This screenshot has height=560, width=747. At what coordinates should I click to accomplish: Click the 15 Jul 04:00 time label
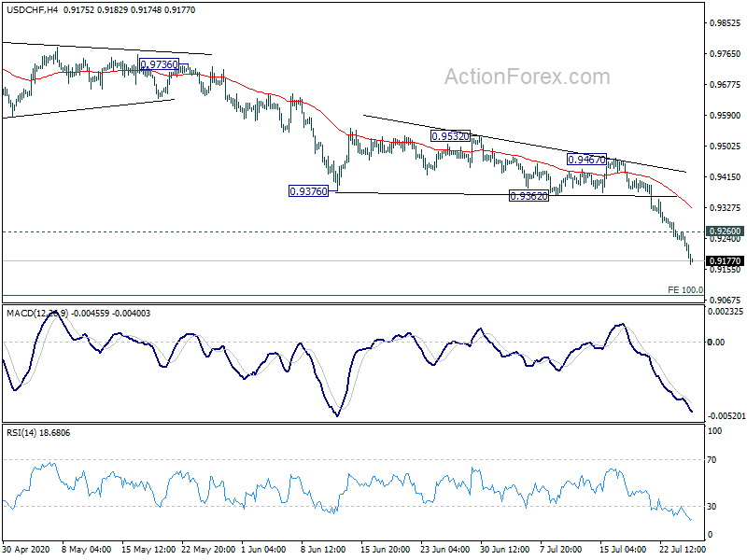point(623,549)
